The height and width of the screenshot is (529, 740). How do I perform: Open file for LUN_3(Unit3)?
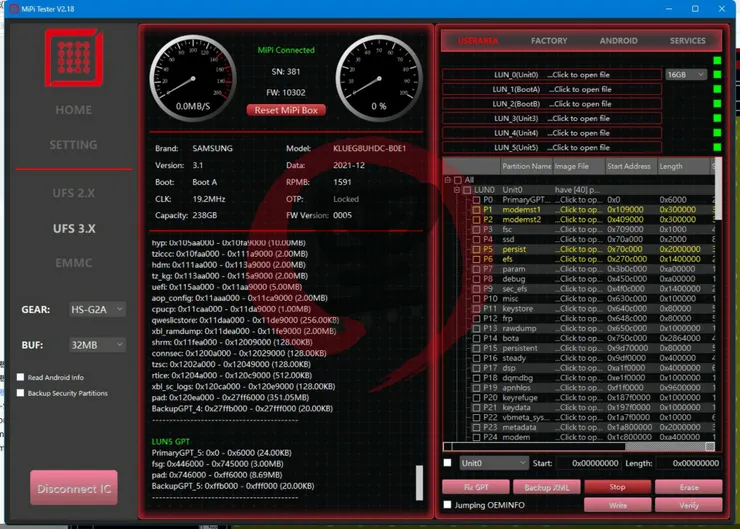pos(552,118)
